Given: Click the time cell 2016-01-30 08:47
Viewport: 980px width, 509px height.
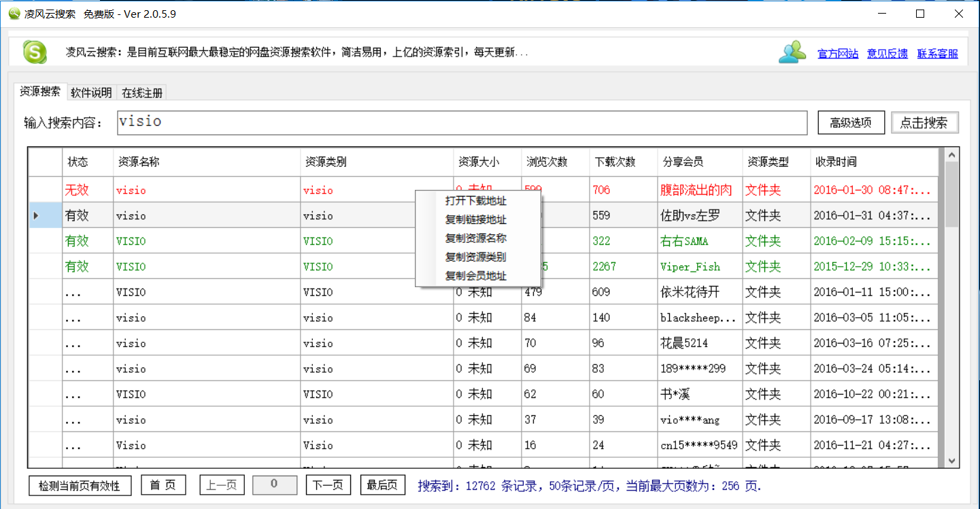Looking at the screenshot, I should point(874,190).
